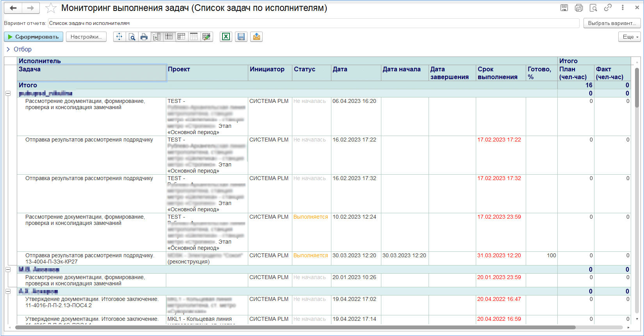Close the report with the X button

coord(637,8)
